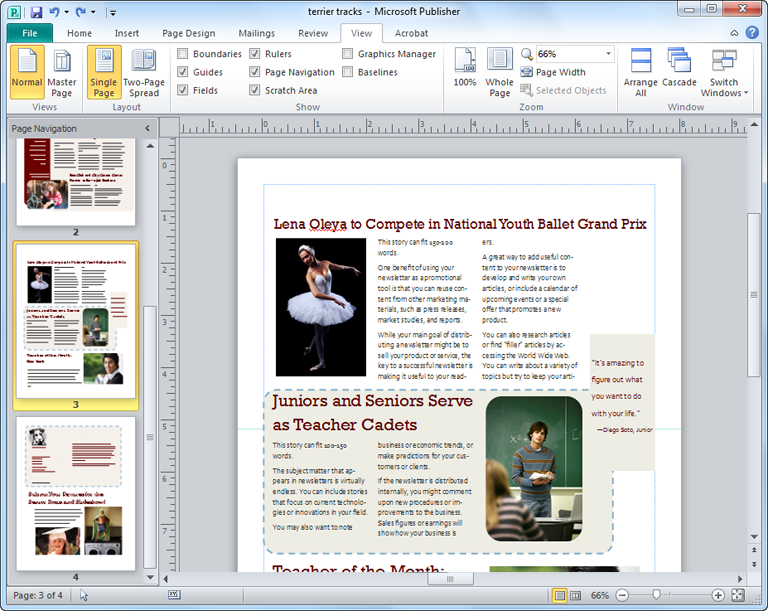Collapse the Page Navigation pane
768x611 pixels.
148,128
